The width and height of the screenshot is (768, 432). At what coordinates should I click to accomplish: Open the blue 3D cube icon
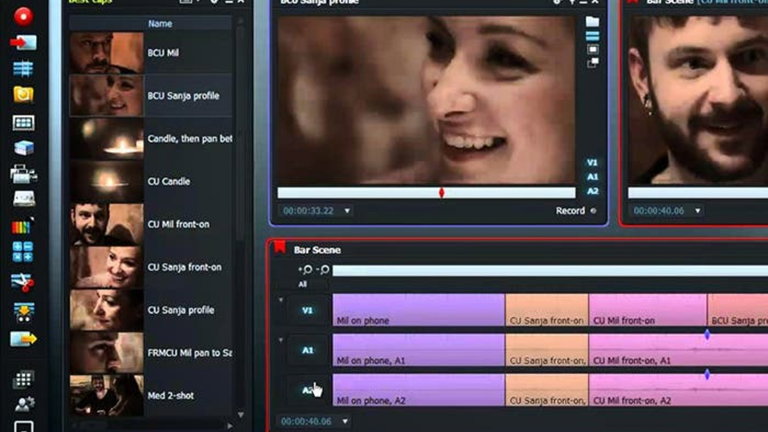point(23,147)
